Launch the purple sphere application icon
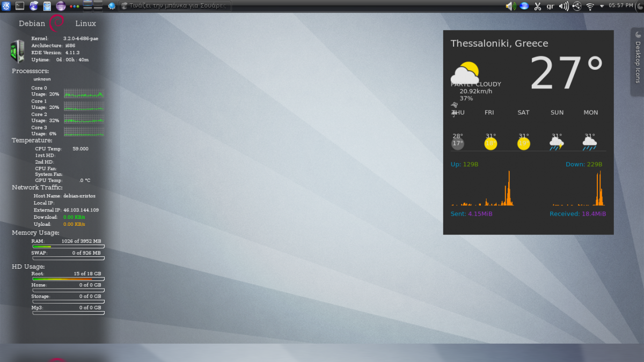The image size is (644, 362). (61, 6)
